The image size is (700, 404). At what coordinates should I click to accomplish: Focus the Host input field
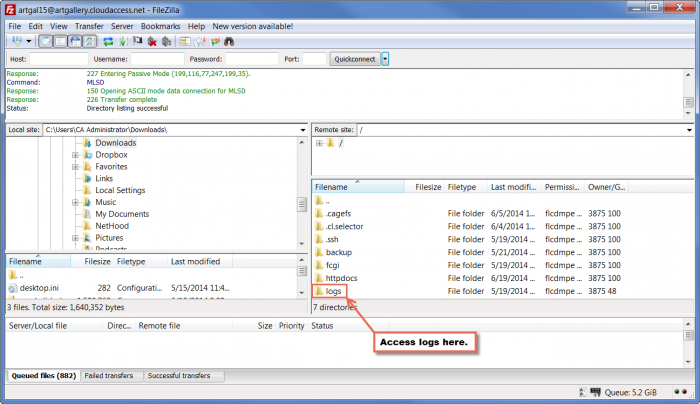[x=58, y=59]
